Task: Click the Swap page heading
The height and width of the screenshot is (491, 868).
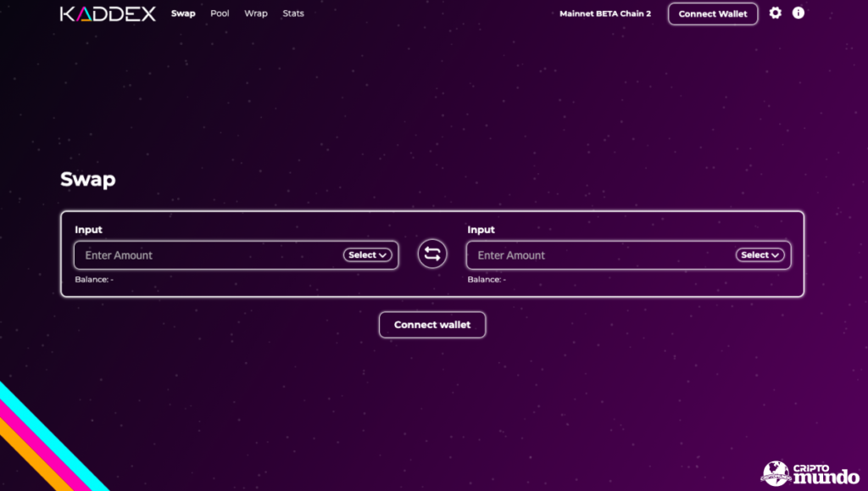Action: click(x=87, y=180)
